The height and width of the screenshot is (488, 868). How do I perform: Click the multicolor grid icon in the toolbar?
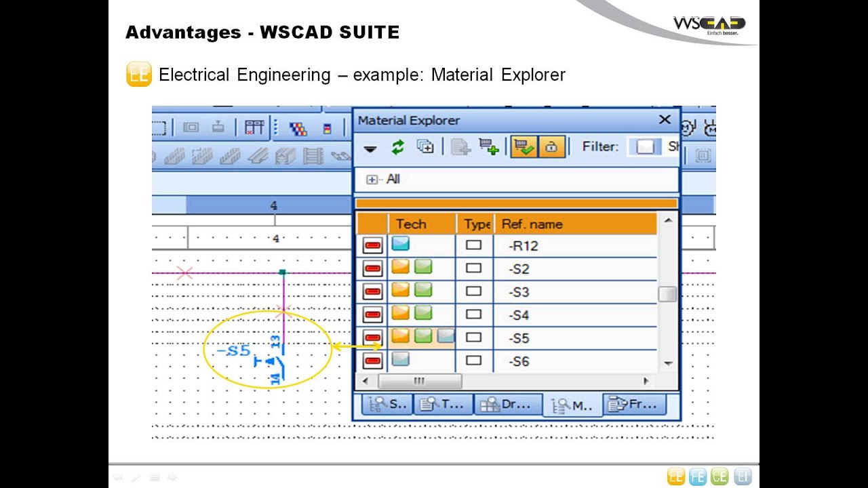(298, 128)
